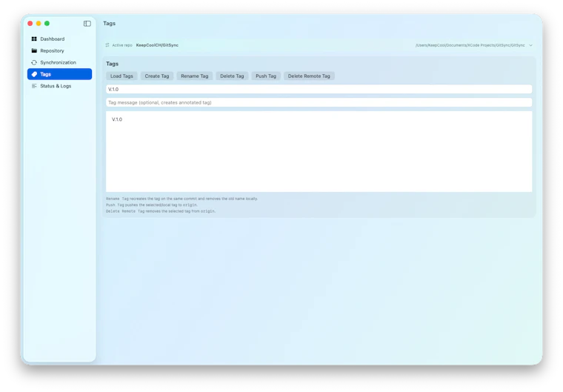Click the Status & Logs list icon
The width and height of the screenshot is (563, 392).
pos(34,86)
